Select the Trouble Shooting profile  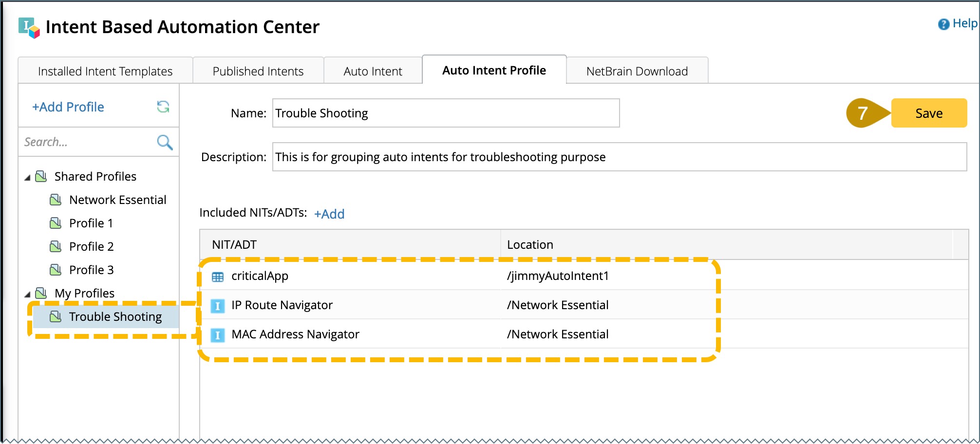point(115,316)
